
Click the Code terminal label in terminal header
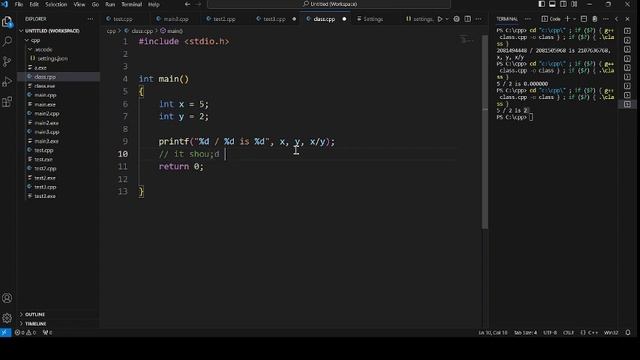point(551,19)
